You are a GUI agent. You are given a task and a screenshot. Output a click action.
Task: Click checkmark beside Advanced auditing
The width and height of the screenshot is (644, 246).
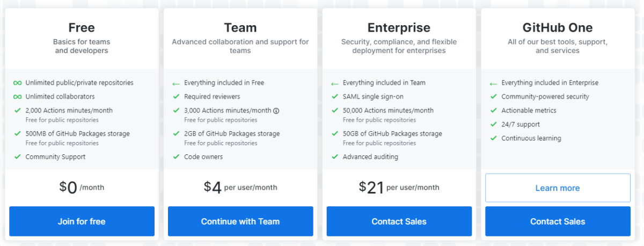pyautogui.click(x=335, y=157)
